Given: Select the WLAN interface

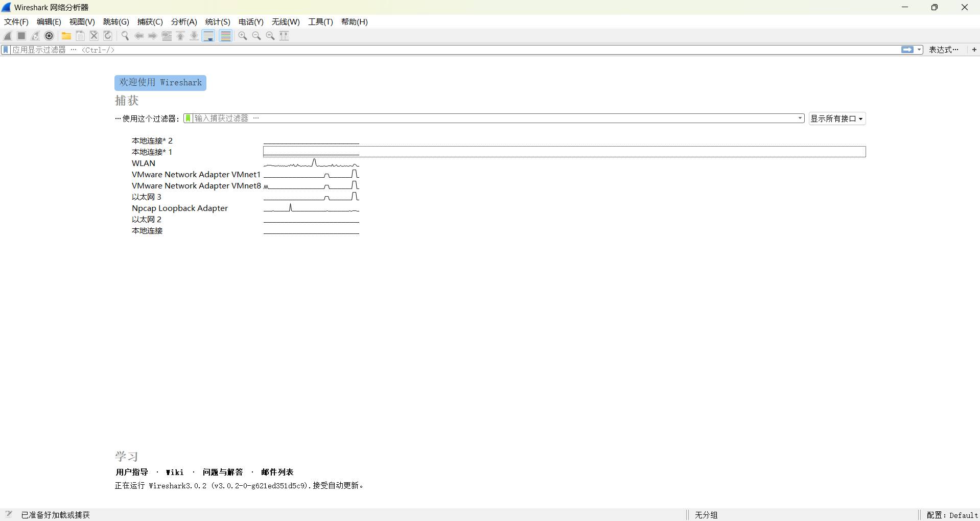Looking at the screenshot, I should 144,163.
